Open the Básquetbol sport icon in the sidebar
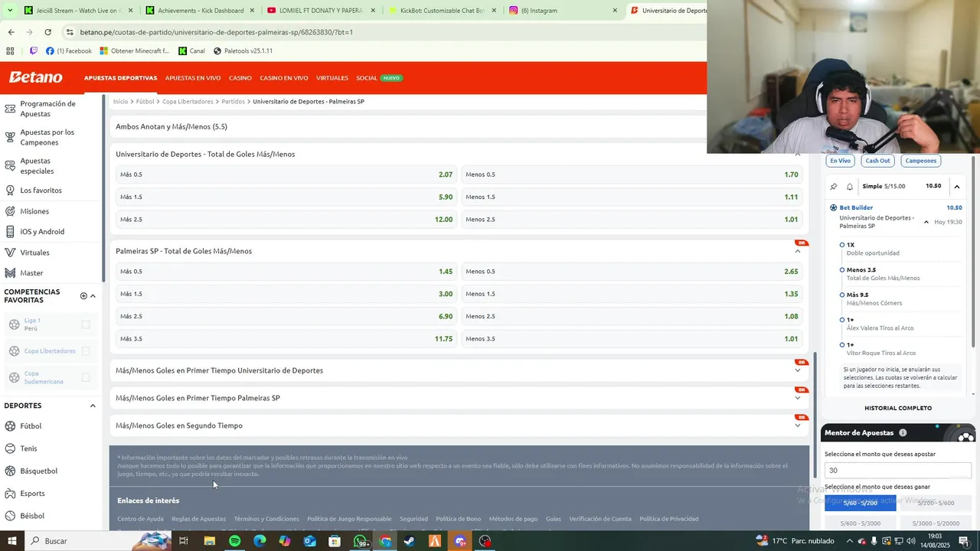The image size is (980, 551). point(11,471)
